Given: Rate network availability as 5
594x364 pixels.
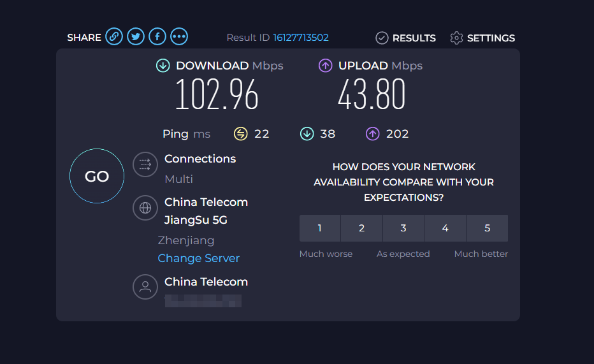Looking at the screenshot, I should pyautogui.click(x=487, y=228).
